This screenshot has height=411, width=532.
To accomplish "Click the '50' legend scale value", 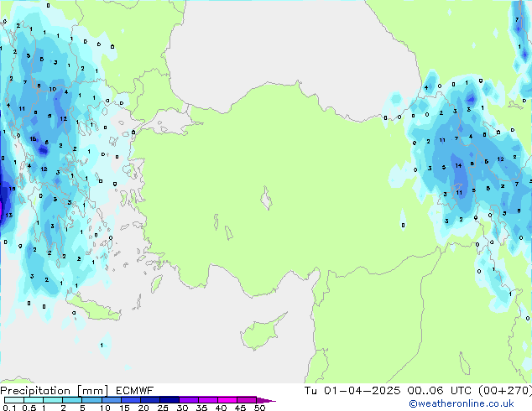I will coord(259,408).
